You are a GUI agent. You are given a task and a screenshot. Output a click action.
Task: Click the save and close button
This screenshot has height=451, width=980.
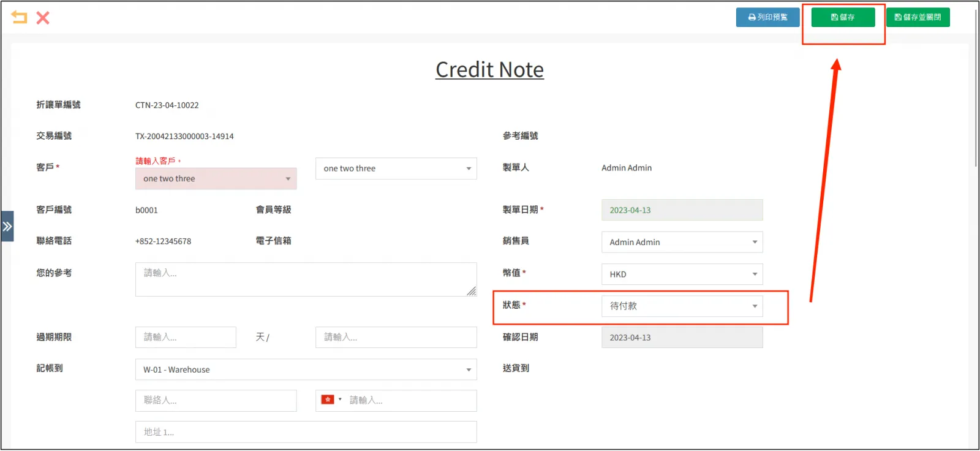[x=918, y=17]
